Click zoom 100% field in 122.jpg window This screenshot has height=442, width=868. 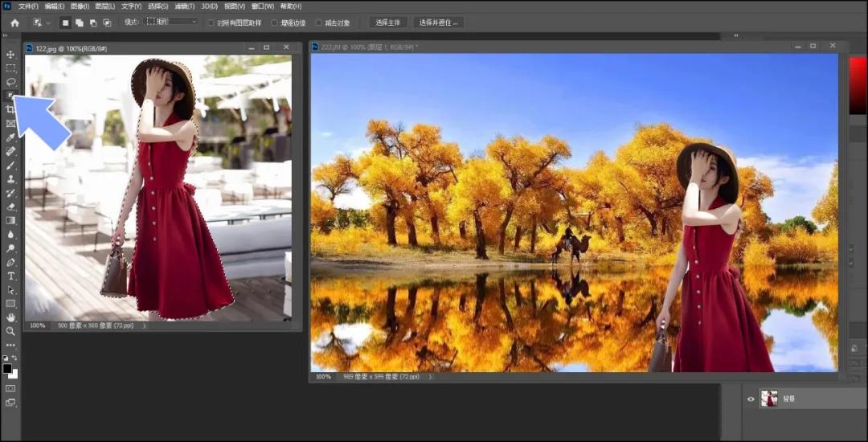pyautogui.click(x=38, y=325)
